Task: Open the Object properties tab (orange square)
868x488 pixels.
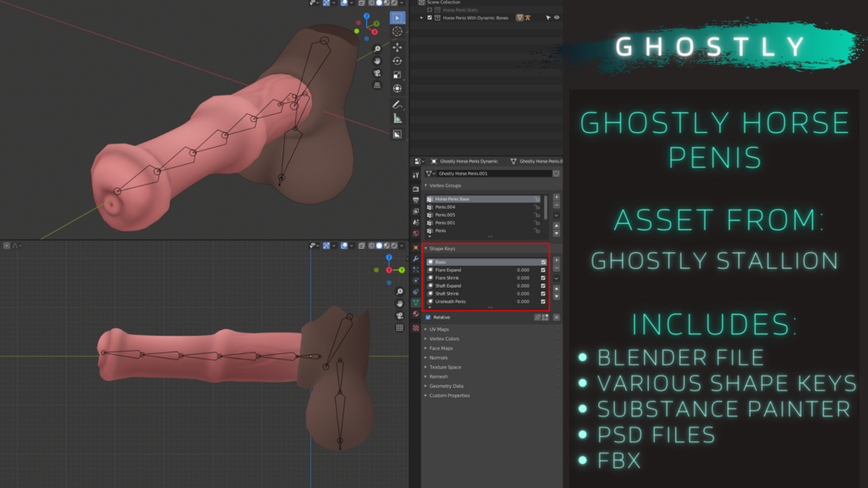Action: click(x=415, y=248)
